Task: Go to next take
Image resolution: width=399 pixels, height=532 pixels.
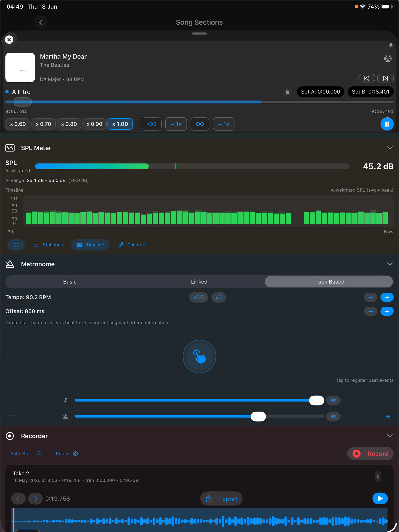Action: pyautogui.click(x=35, y=499)
